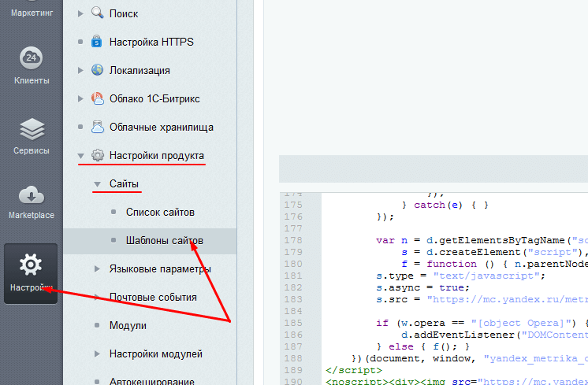
Task: Click the Настройки продукта label
Action: (157, 155)
